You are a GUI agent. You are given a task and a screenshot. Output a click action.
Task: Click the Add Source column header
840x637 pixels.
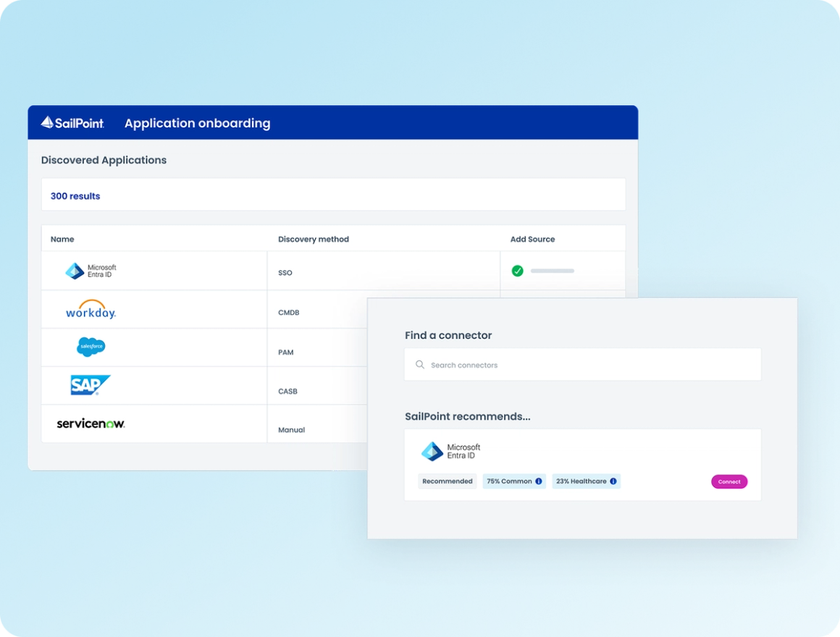[x=532, y=240]
